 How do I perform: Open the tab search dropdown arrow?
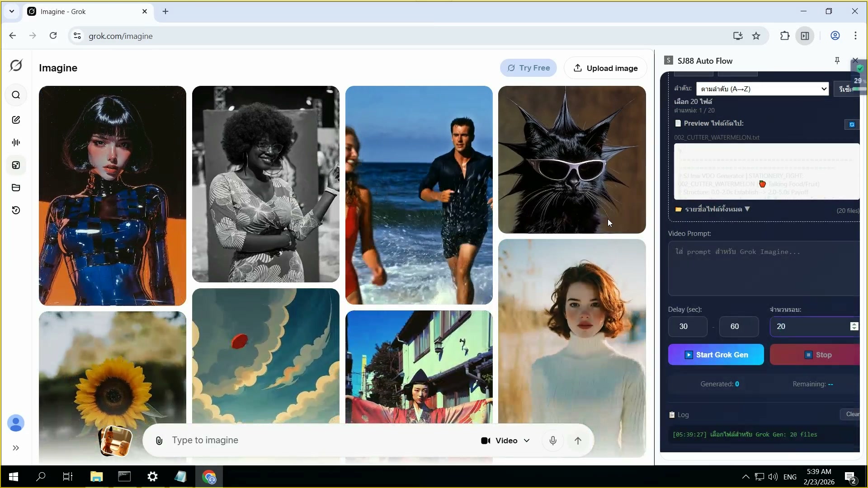[12, 11]
